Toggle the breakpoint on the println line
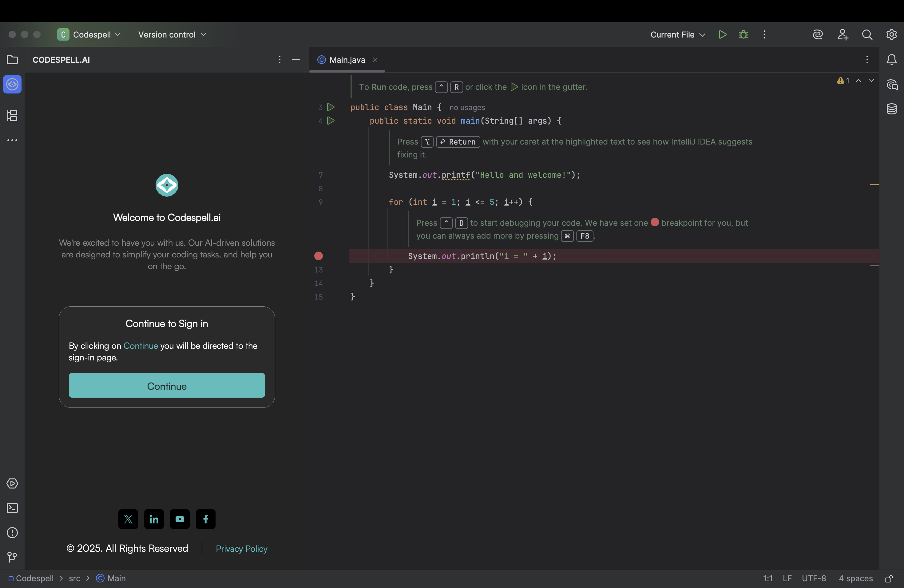 click(x=319, y=256)
